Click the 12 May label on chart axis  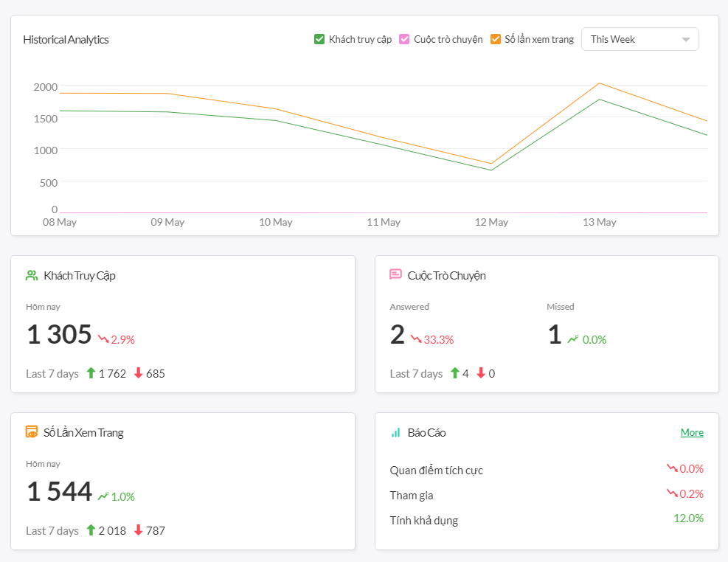coord(491,222)
